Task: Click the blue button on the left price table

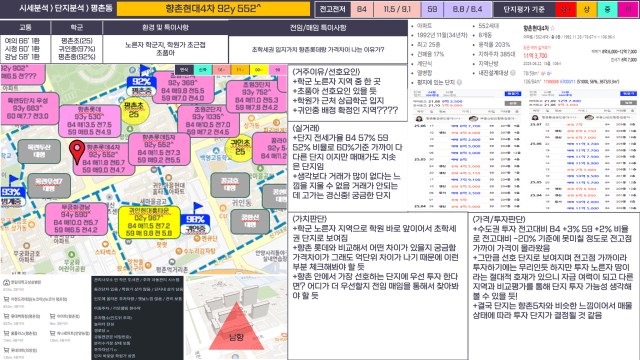Action: click(x=513, y=94)
